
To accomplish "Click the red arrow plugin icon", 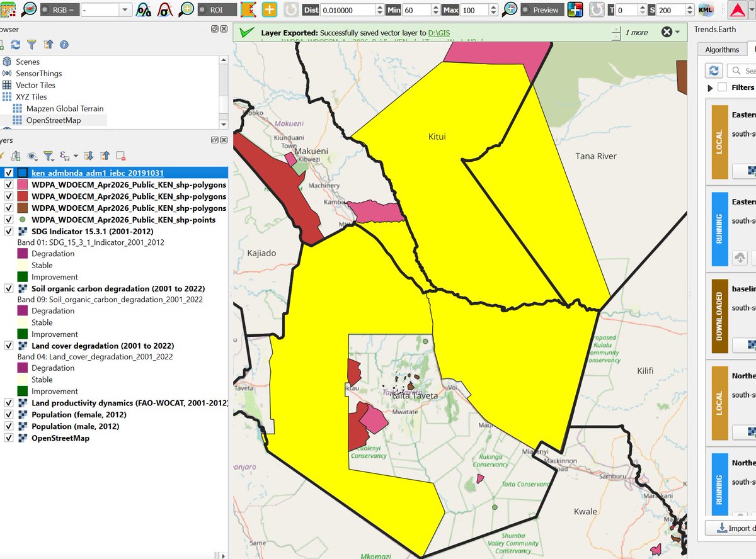I will point(737,10).
